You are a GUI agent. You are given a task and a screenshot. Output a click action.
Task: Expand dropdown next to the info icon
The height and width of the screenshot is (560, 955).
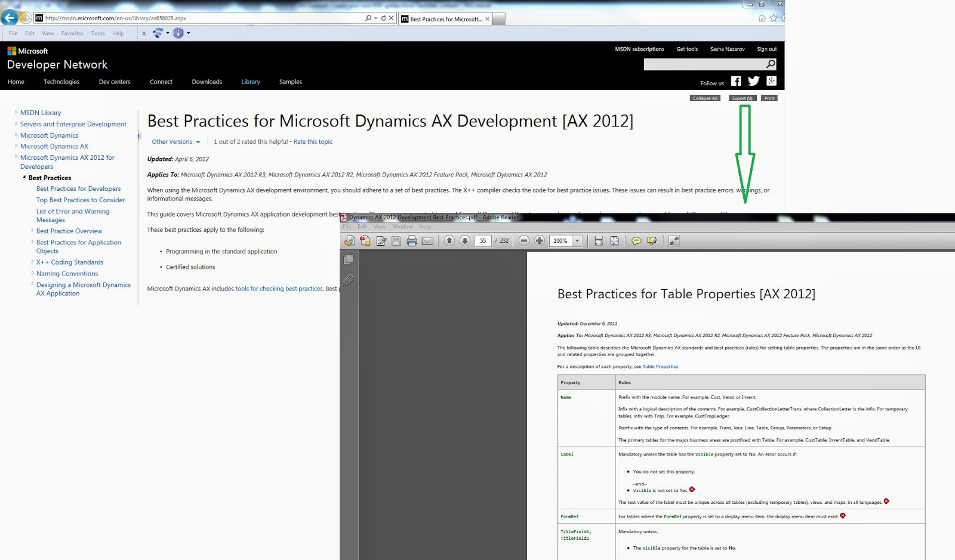click(189, 33)
